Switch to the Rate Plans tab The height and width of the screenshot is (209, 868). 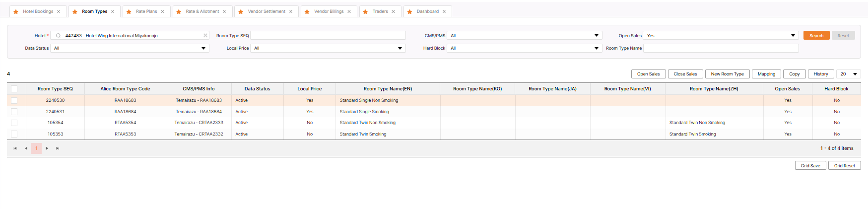coord(146,11)
